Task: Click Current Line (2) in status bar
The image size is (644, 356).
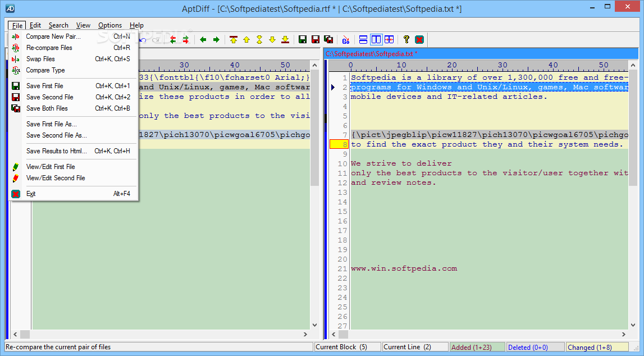Action: point(415,348)
